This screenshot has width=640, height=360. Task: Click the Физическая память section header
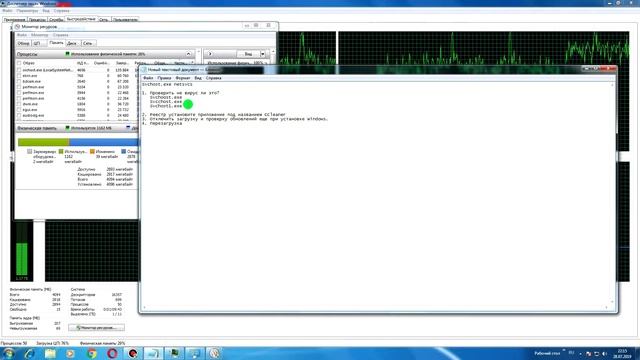pyautogui.click(x=78, y=128)
